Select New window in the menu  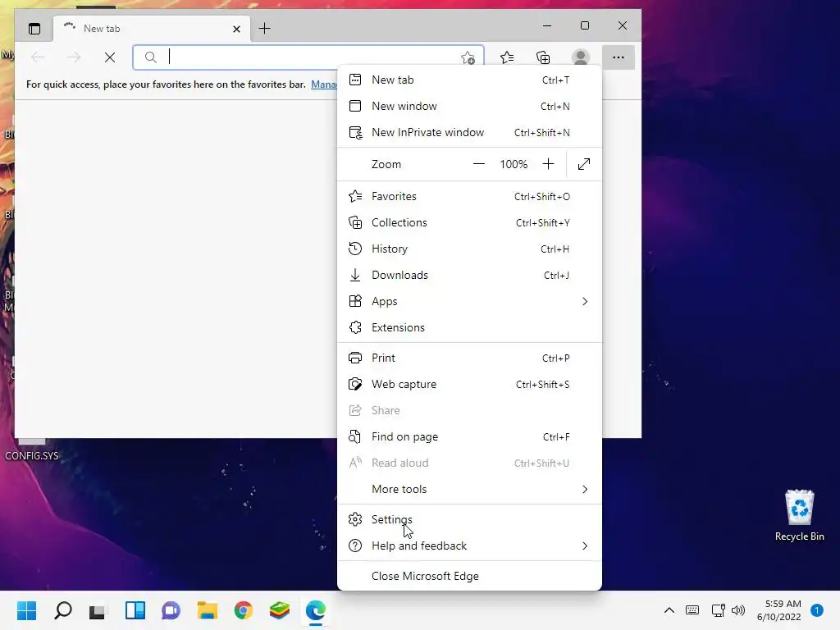tap(469, 106)
